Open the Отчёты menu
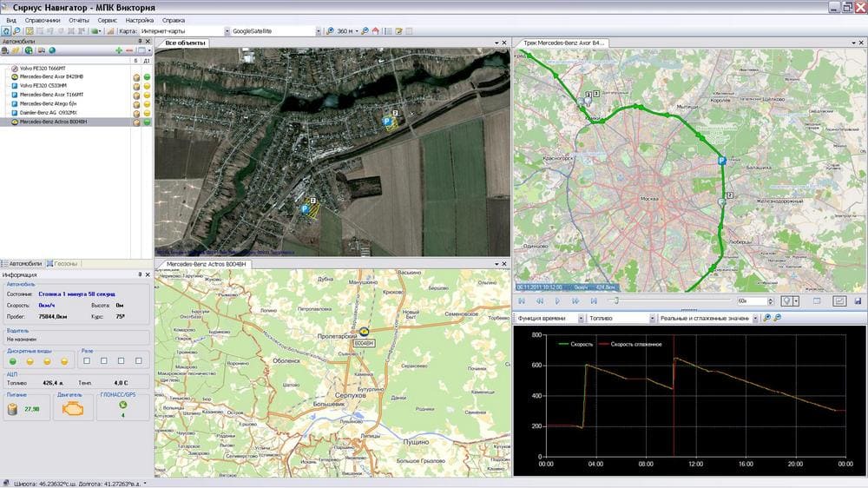 (x=79, y=19)
